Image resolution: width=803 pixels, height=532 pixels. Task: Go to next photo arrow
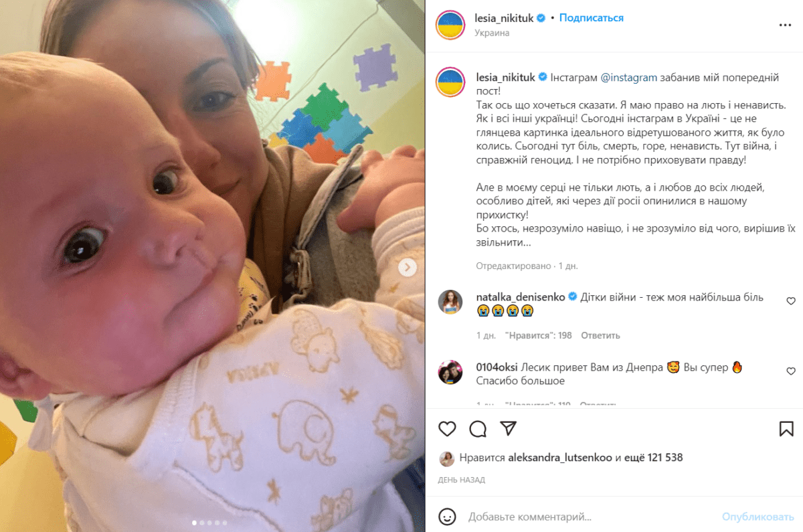407,268
